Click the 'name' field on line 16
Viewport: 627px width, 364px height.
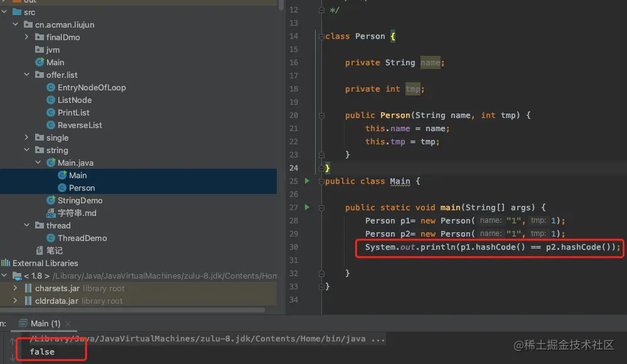[431, 62]
